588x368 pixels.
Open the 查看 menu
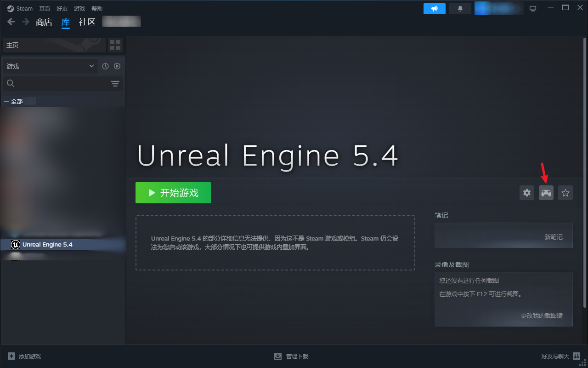click(45, 8)
